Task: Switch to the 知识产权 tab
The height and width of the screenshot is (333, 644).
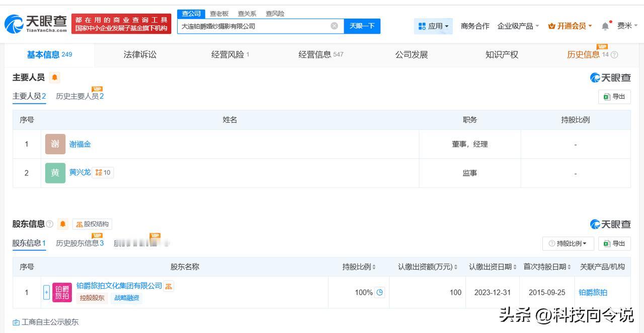Action: [502, 54]
